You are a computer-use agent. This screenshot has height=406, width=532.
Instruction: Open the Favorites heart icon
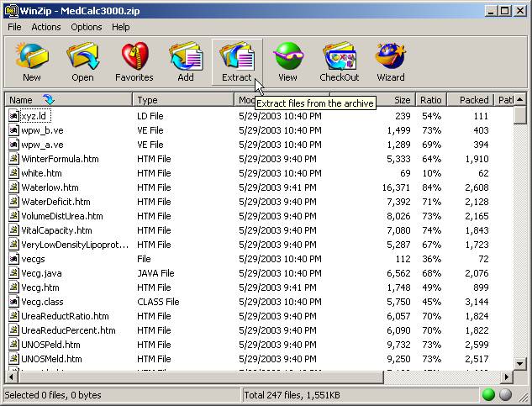(x=134, y=62)
